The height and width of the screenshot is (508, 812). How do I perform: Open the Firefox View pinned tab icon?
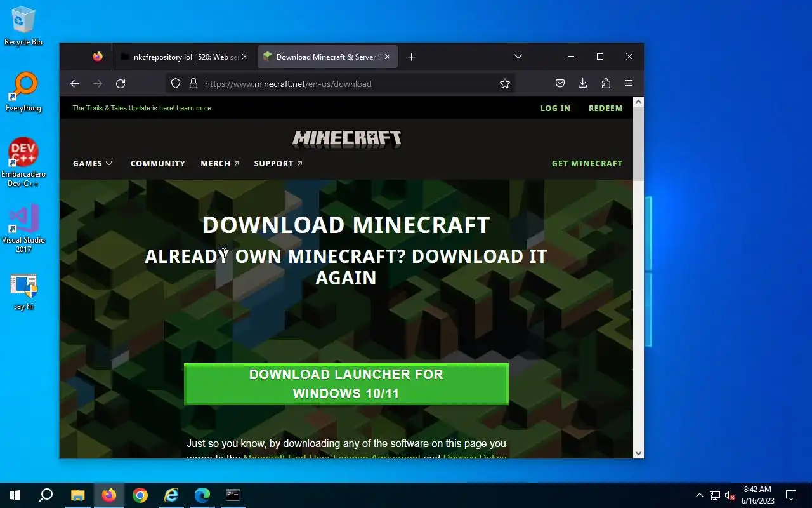coord(97,57)
